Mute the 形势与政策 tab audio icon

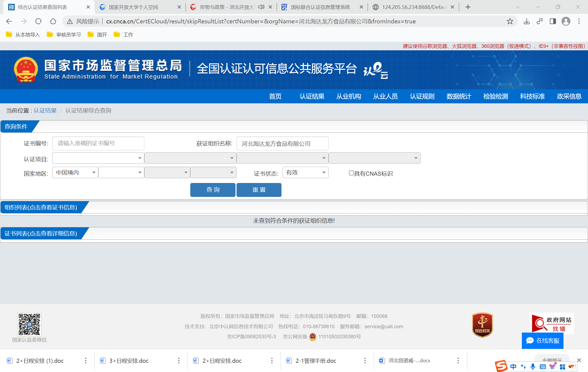(261, 7)
